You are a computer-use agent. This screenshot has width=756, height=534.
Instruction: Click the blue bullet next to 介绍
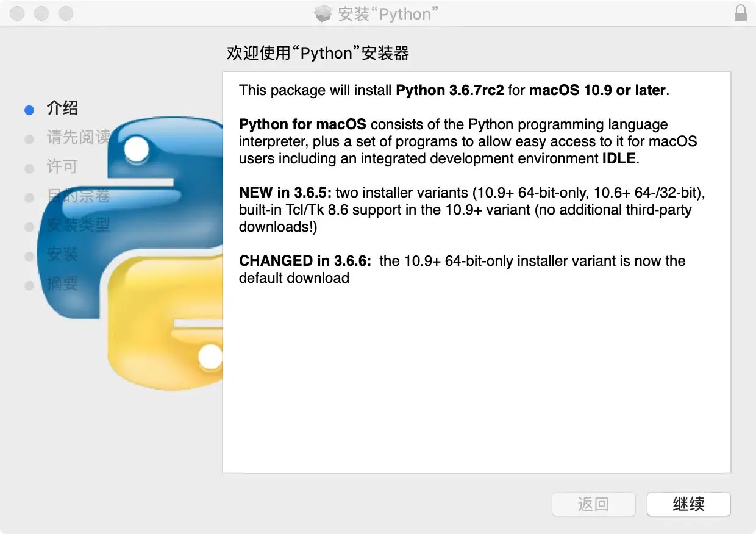(29, 110)
